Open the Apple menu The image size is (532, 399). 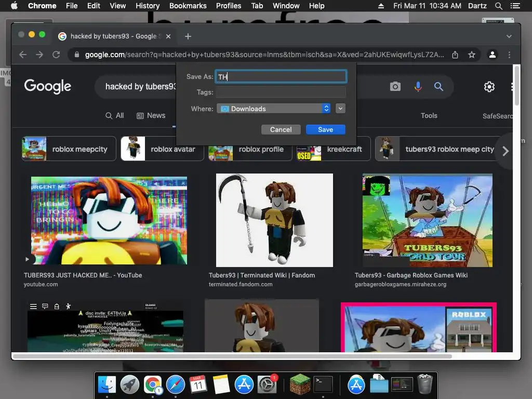(14, 6)
